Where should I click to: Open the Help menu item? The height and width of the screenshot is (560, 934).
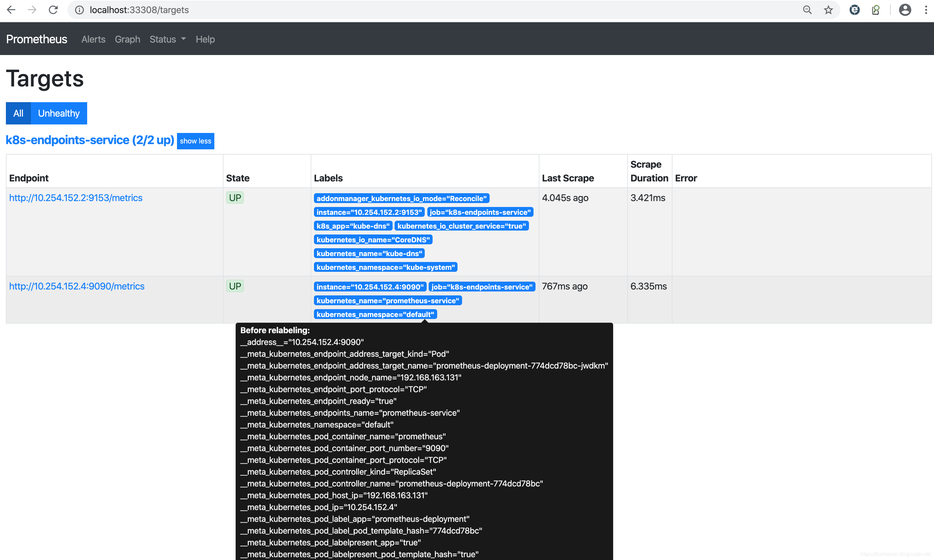click(205, 39)
